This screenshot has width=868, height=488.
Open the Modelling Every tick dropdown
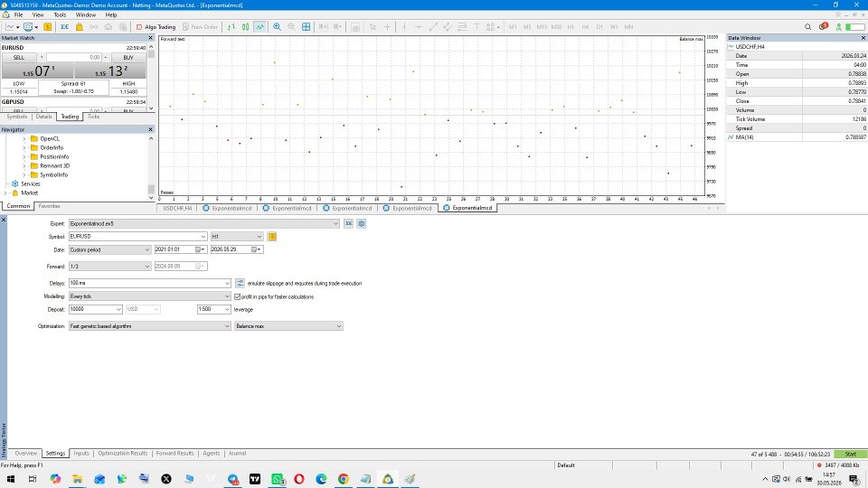(227, 296)
